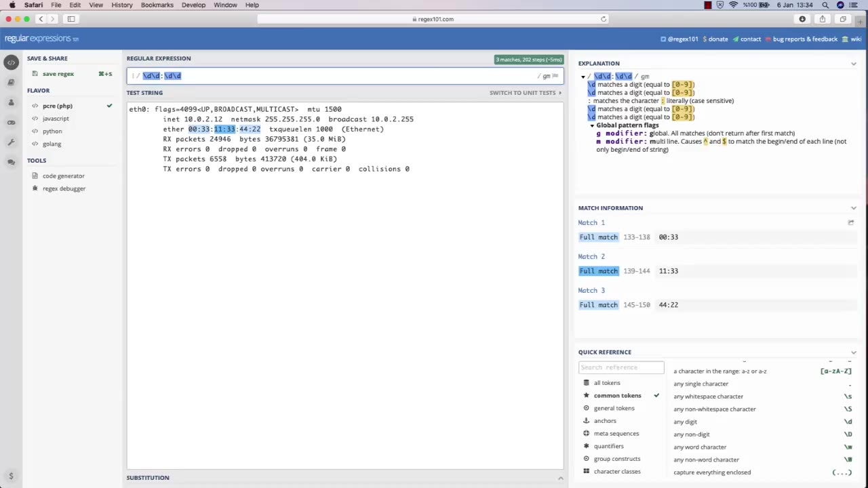Image resolution: width=868 pixels, height=488 pixels.
Task: Click the regex debugger bug icon
Action: tap(36, 188)
